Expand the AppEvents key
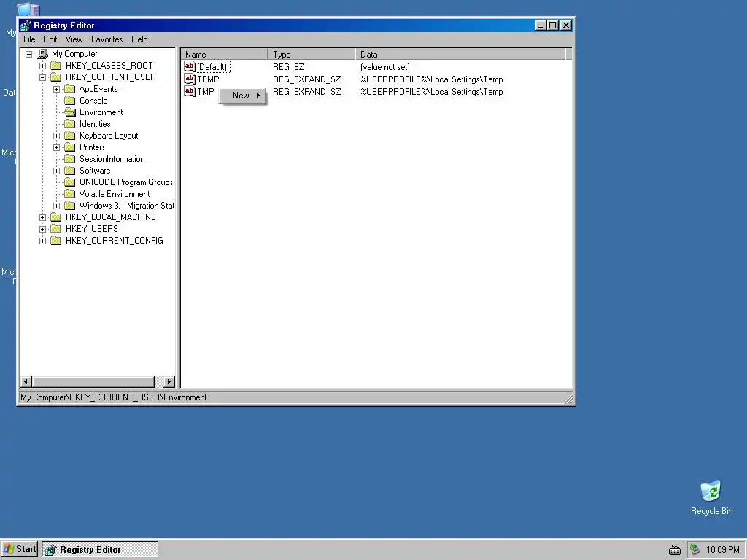Screen dimensions: 747x560 pyautogui.click(x=56, y=89)
